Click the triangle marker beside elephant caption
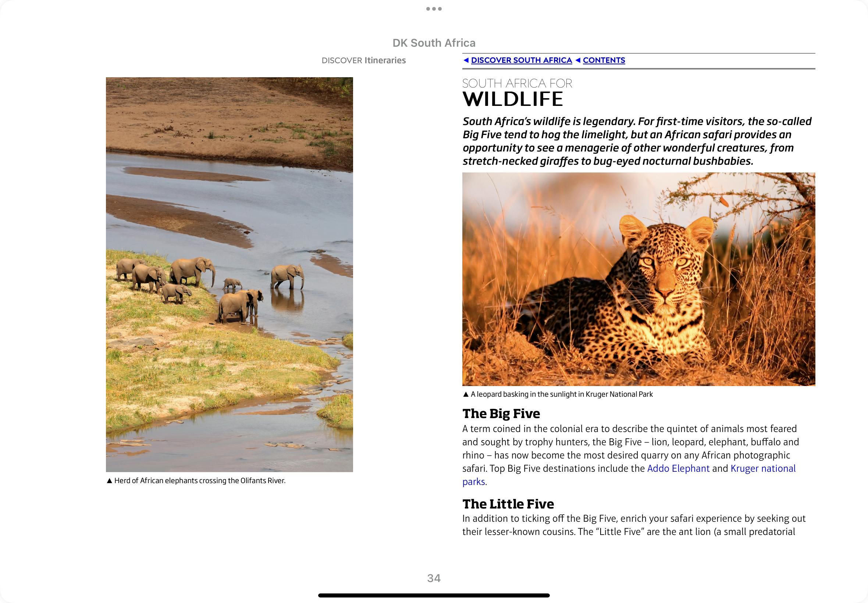Image resolution: width=868 pixels, height=603 pixels. pos(110,481)
